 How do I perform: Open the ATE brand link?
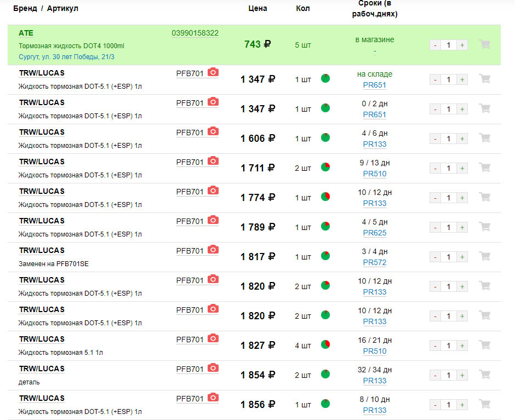click(x=26, y=33)
